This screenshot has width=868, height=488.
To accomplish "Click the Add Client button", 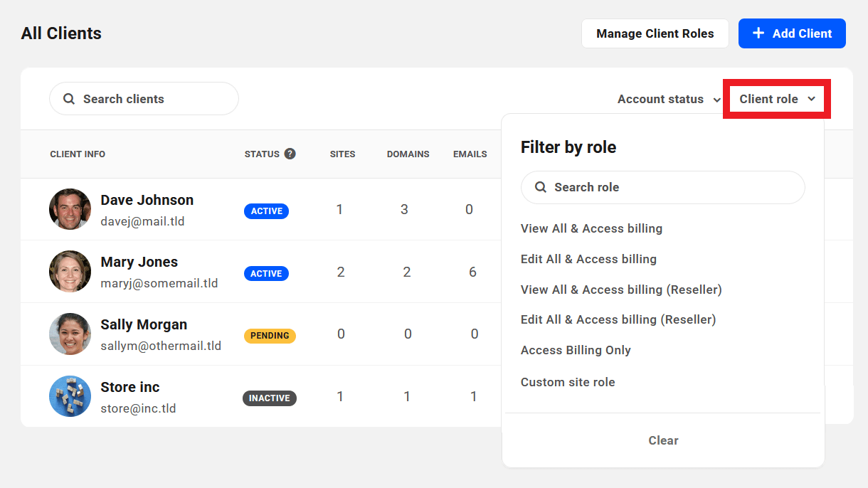I will (x=792, y=33).
